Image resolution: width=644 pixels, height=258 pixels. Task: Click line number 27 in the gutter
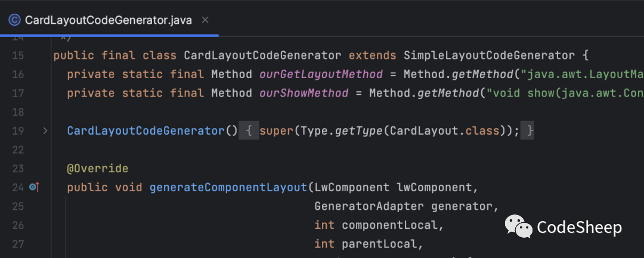click(18, 244)
